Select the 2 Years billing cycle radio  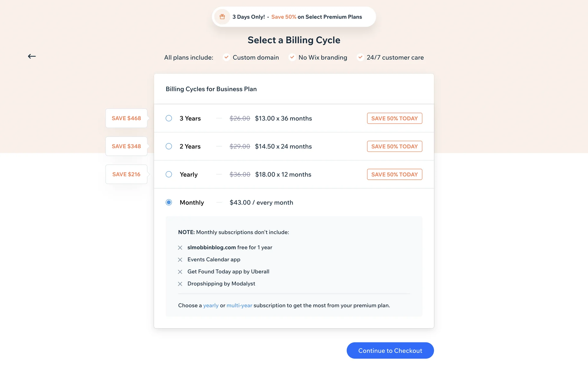169,146
